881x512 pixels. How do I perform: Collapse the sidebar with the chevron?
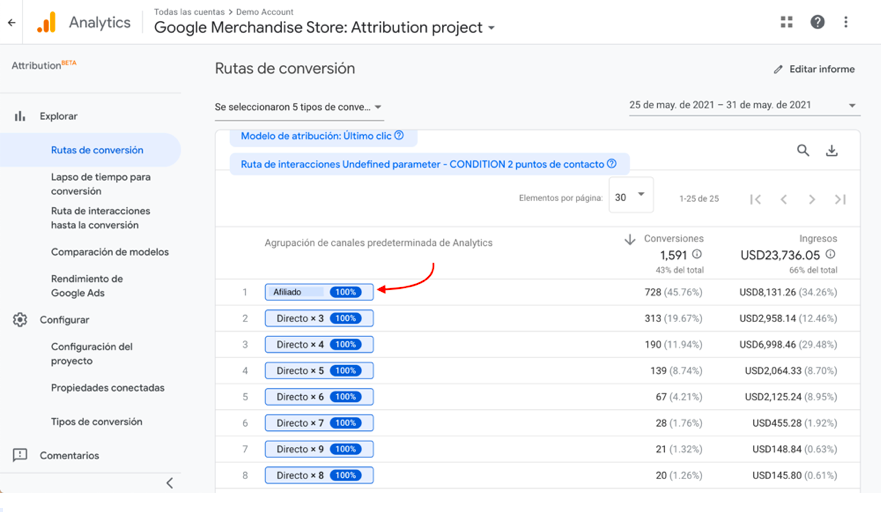coord(170,483)
